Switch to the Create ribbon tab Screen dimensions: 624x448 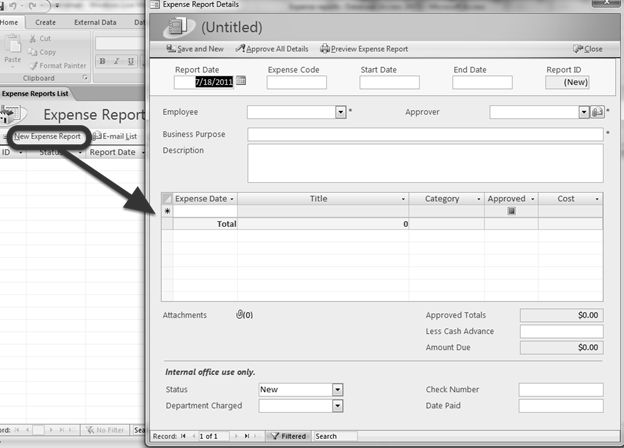point(45,21)
